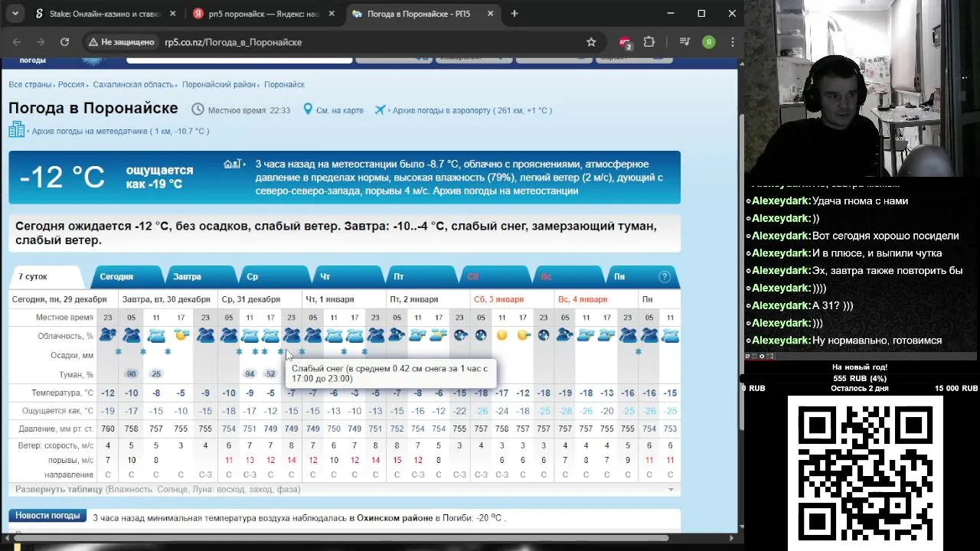The image size is (980, 551).
Task: Switch to the 'Завтра' forecast tab
Action: [201, 276]
